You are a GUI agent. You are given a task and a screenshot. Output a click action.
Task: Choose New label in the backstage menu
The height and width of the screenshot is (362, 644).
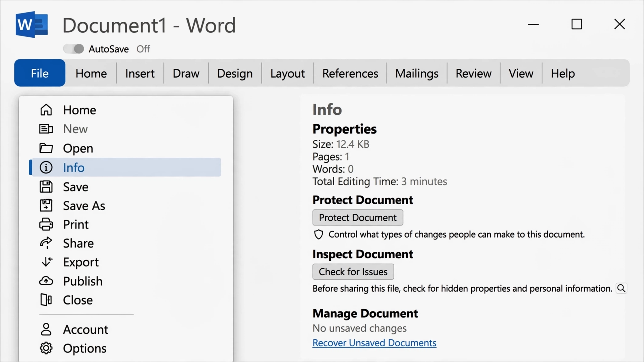point(75,129)
